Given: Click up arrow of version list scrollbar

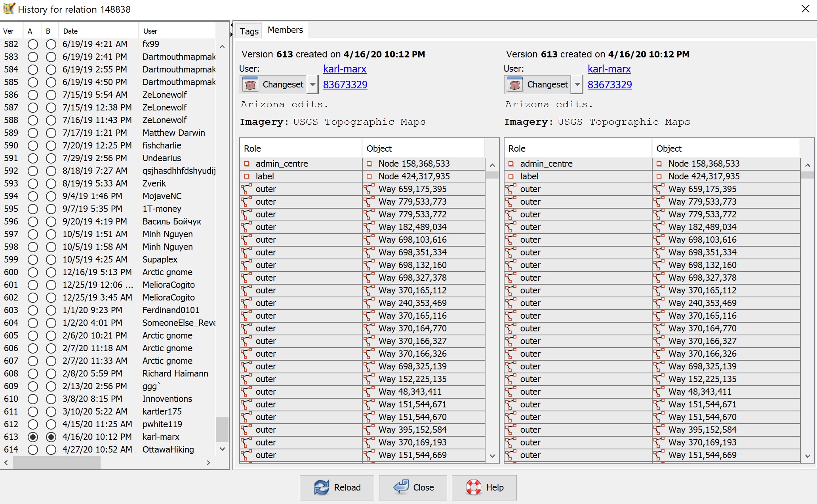Looking at the screenshot, I should point(222,46).
